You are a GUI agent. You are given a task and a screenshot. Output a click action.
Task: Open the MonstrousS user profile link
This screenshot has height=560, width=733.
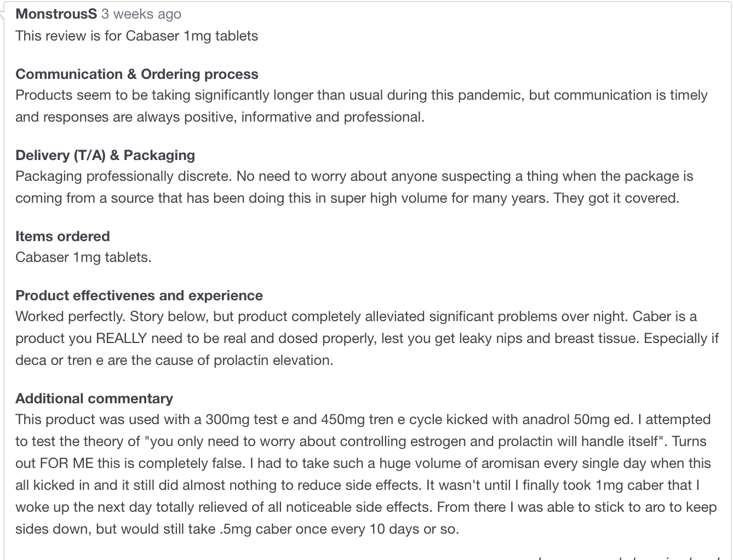[x=56, y=14]
